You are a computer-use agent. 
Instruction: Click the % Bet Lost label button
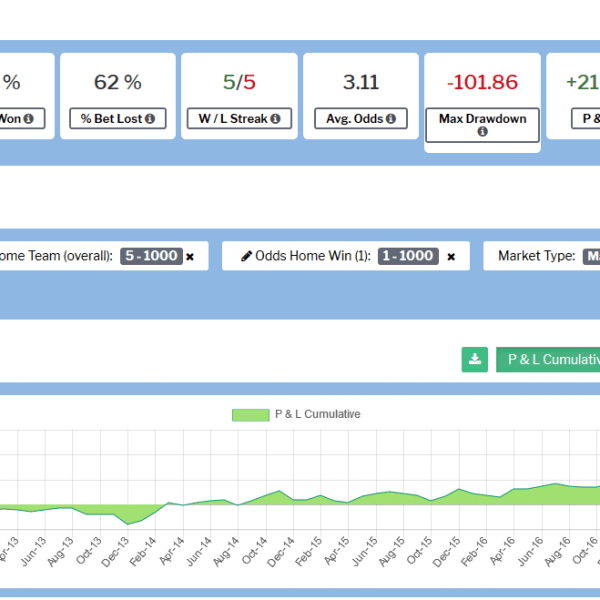click(118, 119)
